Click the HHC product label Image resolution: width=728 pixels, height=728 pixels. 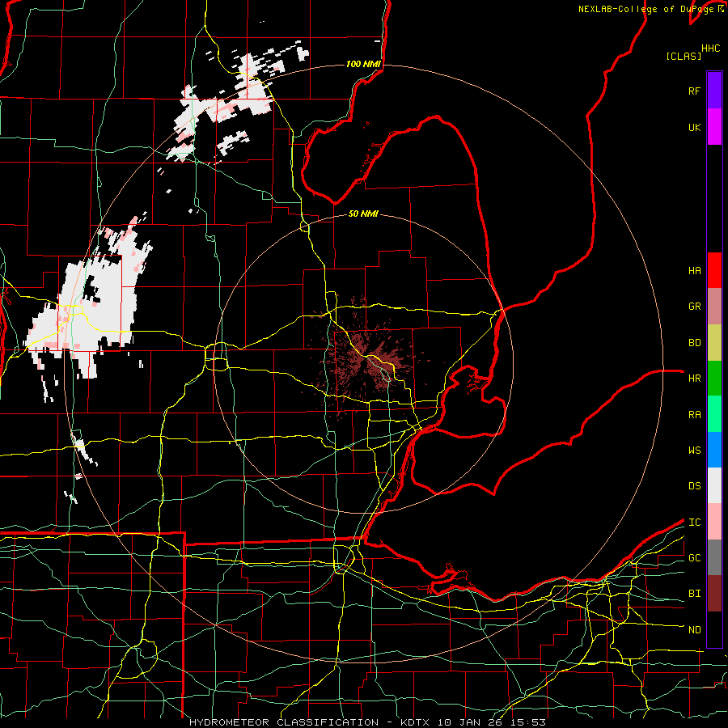tap(711, 49)
